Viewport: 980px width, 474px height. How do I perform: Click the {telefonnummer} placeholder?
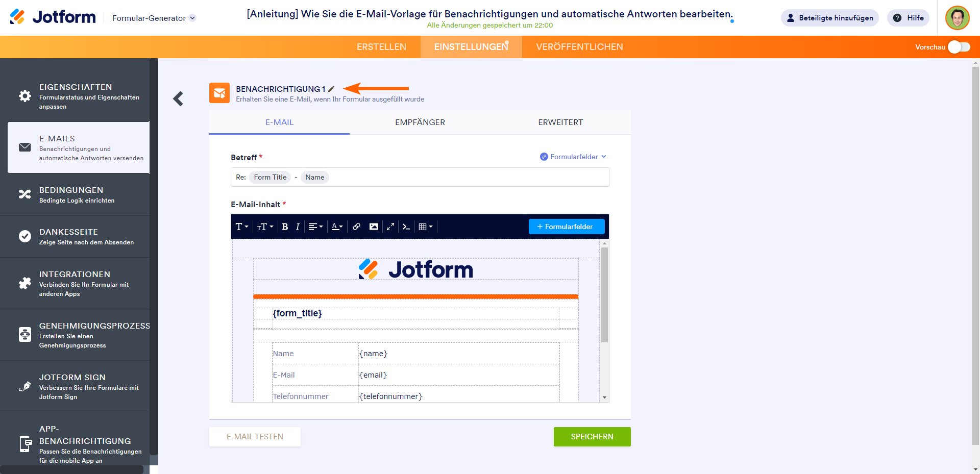coord(390,396)
